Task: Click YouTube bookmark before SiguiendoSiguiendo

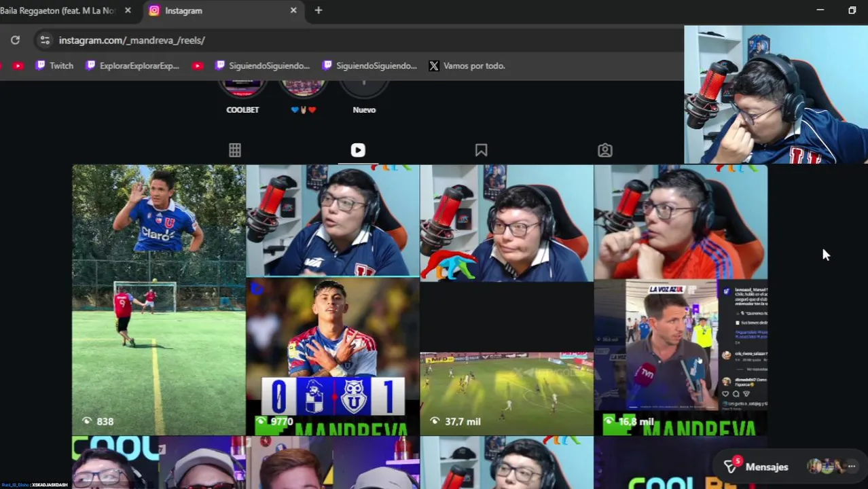Action: [x=198, y=66]
